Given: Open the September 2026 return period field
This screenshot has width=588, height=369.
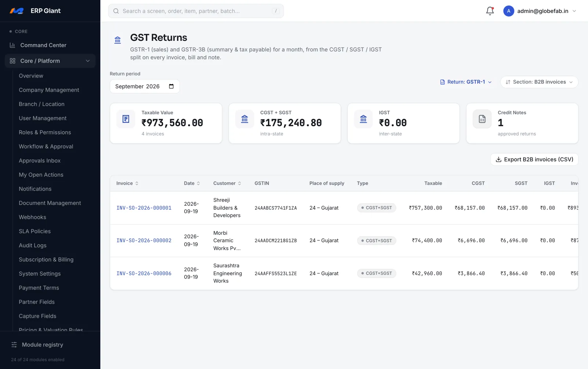Looking at the screenshot, I should pos(145,86).
